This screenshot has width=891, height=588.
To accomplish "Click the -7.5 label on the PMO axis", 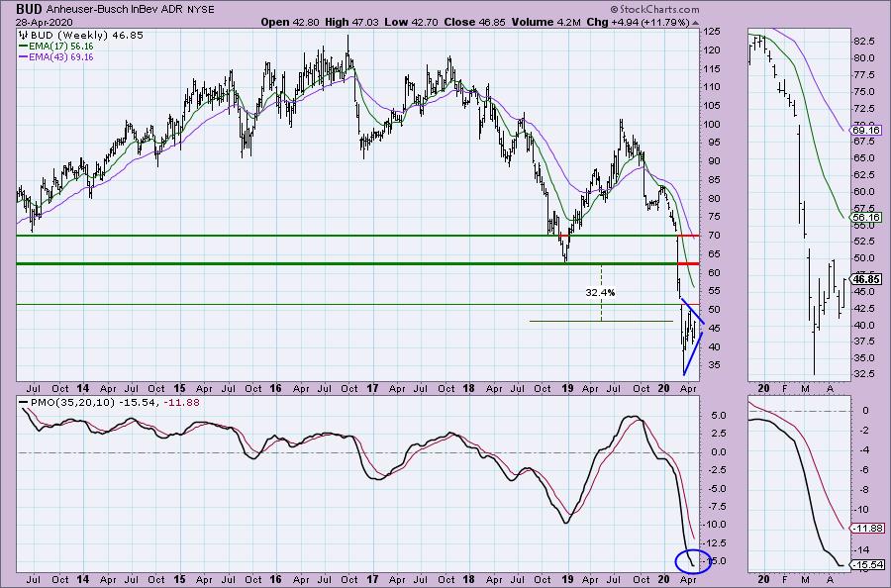I will tap(716, 507).
